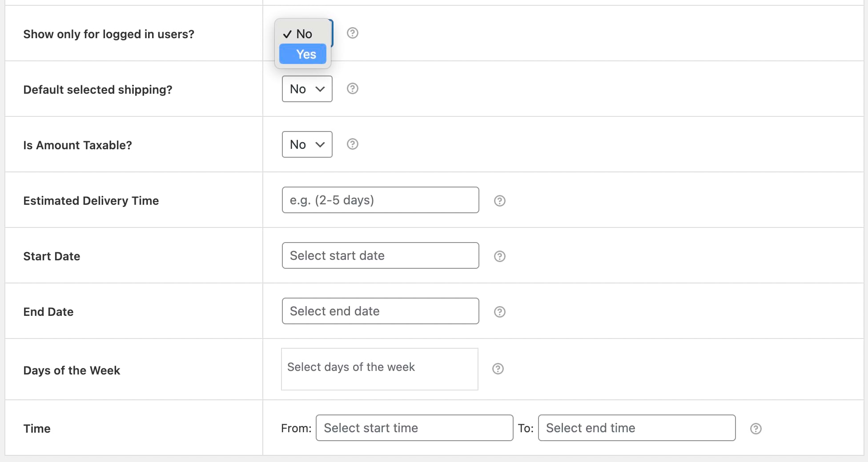Click help icon beside the Time fields
This screenshot has width=868, height=462.
[755, 428]
